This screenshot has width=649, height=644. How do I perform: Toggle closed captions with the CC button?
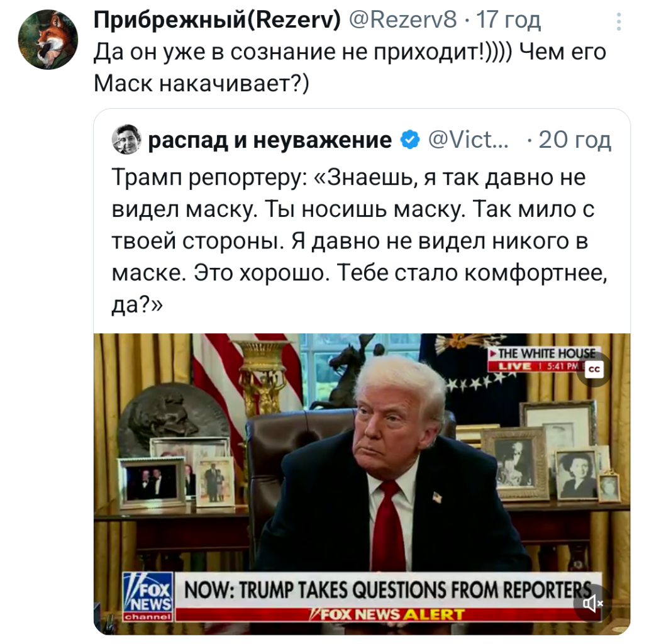click(594, 370)
